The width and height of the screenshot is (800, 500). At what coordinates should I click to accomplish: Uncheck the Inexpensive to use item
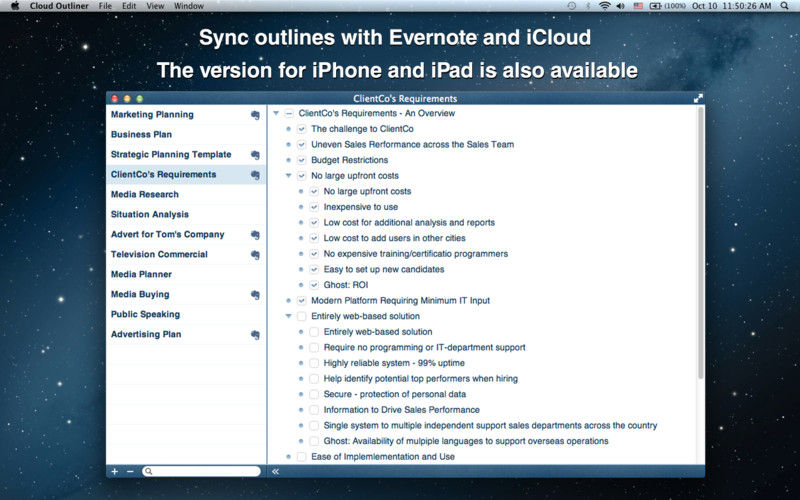click(314, 207)
